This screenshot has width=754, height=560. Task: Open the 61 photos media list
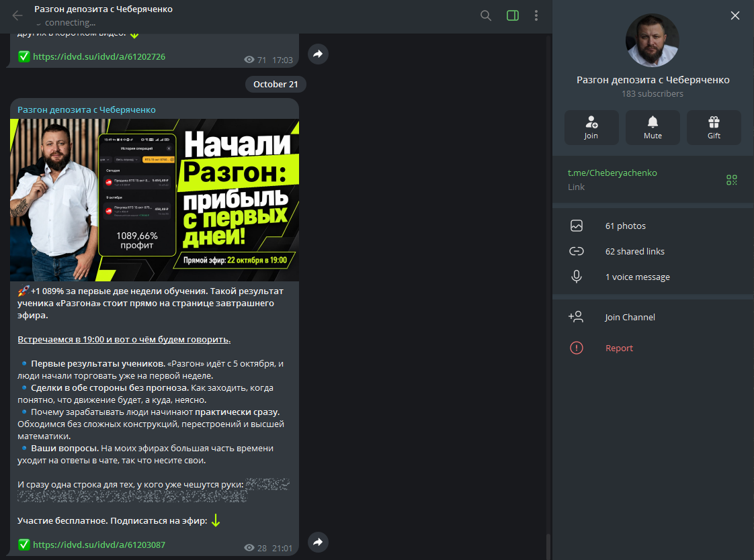point(653,226)
